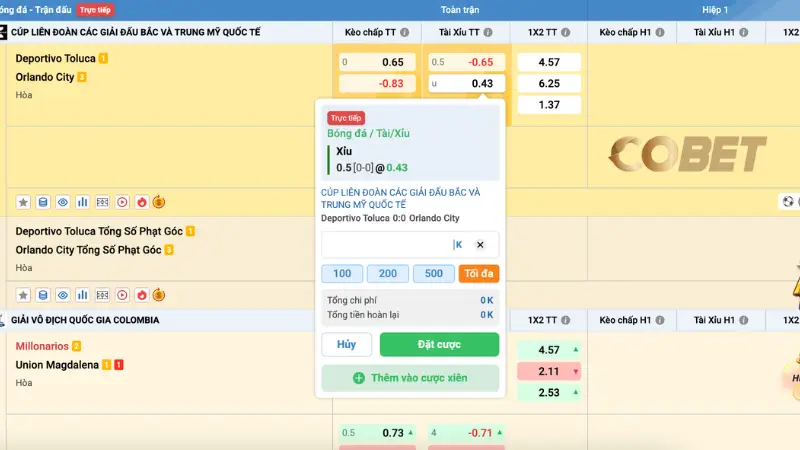Select the 500 quick stake amount
The height and width of the screenshot is (450, 800).
[433, 273]
